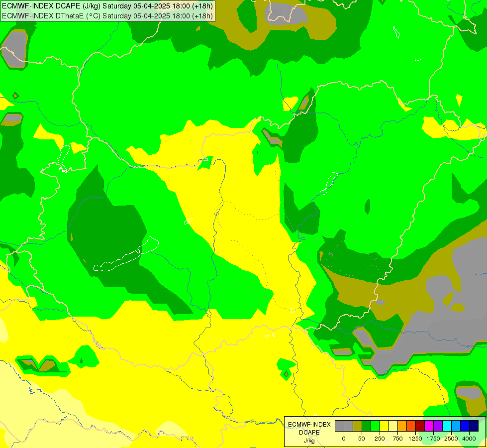Click the legend's ECMWF-INDEX label
This screenshot has width=487, height=448.
309,425
